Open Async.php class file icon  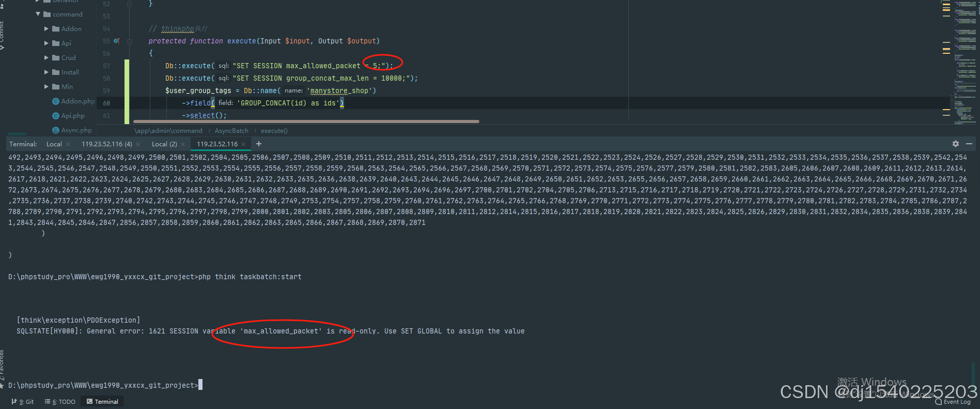pyautogui.click(x=56, y=130)
